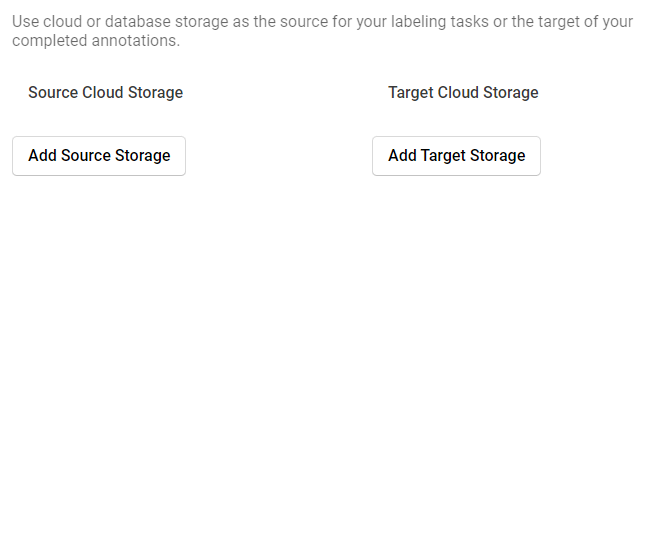Click the word "Target" in Add Target Storage
The height and width of the screenshot is (538, 651).
(443, 156)
